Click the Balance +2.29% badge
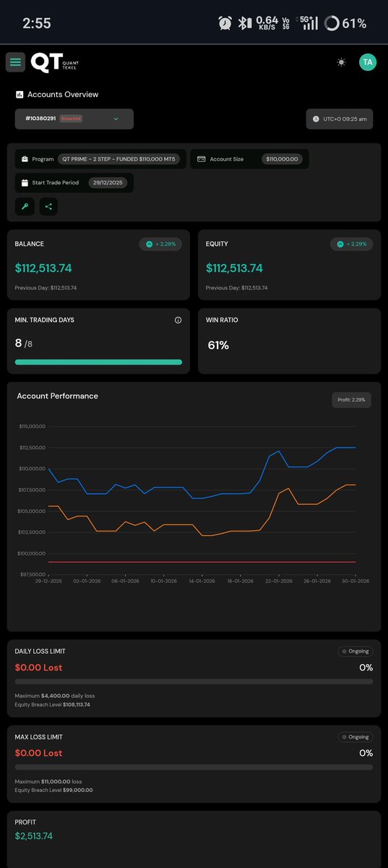Screen dimensions: 388x868 (160, 244)
